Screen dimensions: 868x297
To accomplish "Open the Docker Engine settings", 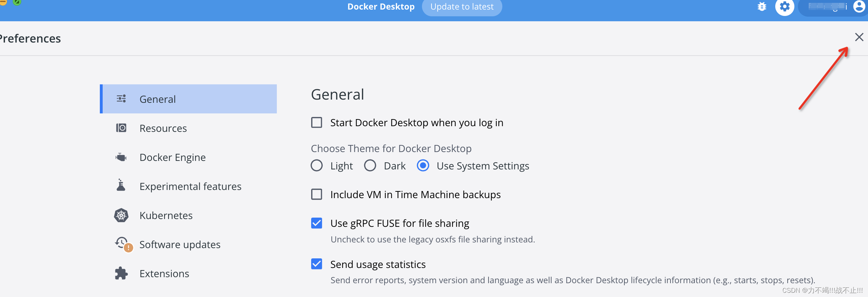I will coord(188,157).
